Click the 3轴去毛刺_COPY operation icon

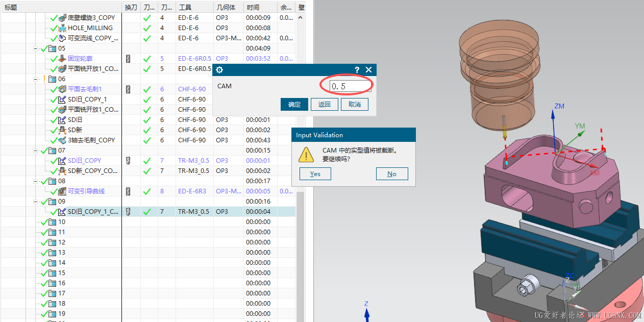(62, 140)
